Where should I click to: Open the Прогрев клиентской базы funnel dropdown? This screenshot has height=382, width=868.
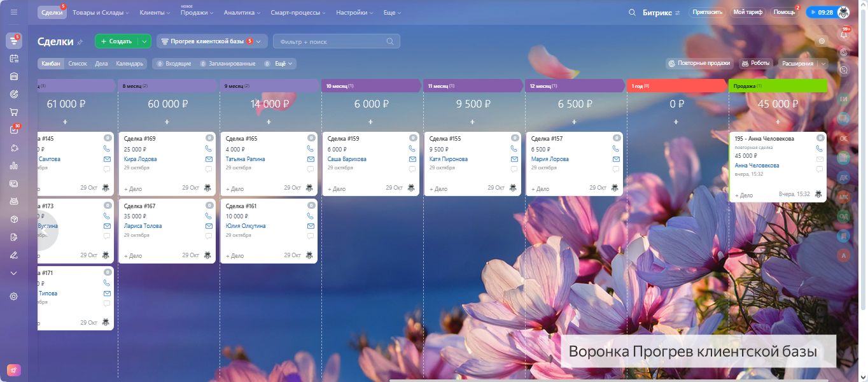(x=212, y=41)
